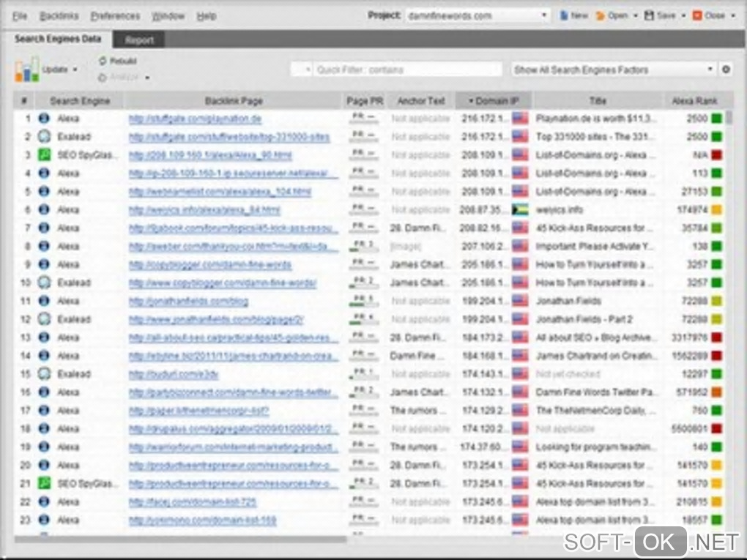Select Alexa Rank value 3317976
Viewport: 747px width, 560px height.
tap(689, 337)
